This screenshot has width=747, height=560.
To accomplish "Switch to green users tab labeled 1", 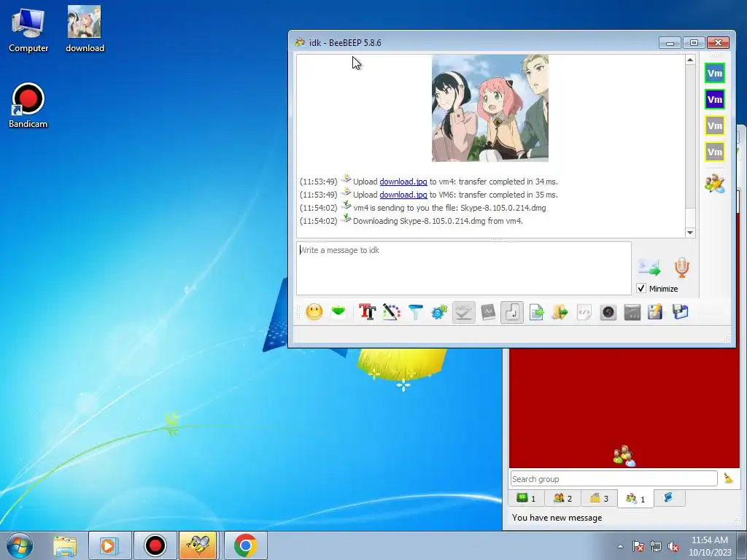I will (x=526, y=498).
